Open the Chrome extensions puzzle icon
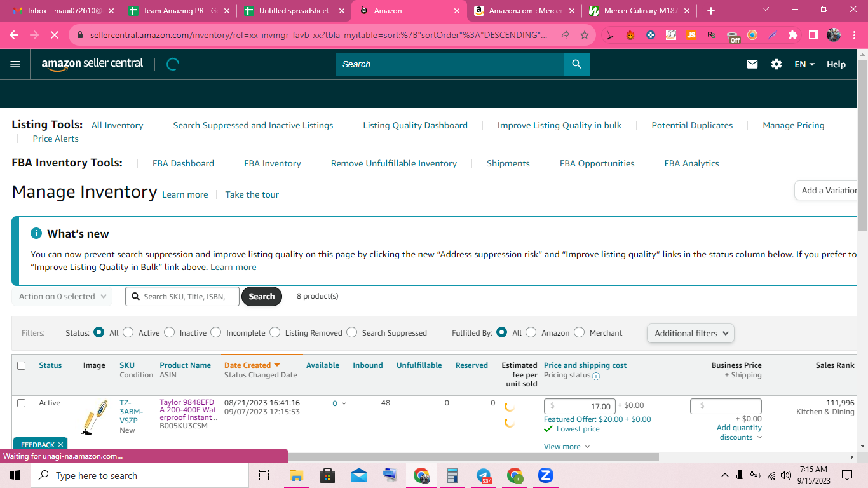868x488 pixels. pos(793,36)
